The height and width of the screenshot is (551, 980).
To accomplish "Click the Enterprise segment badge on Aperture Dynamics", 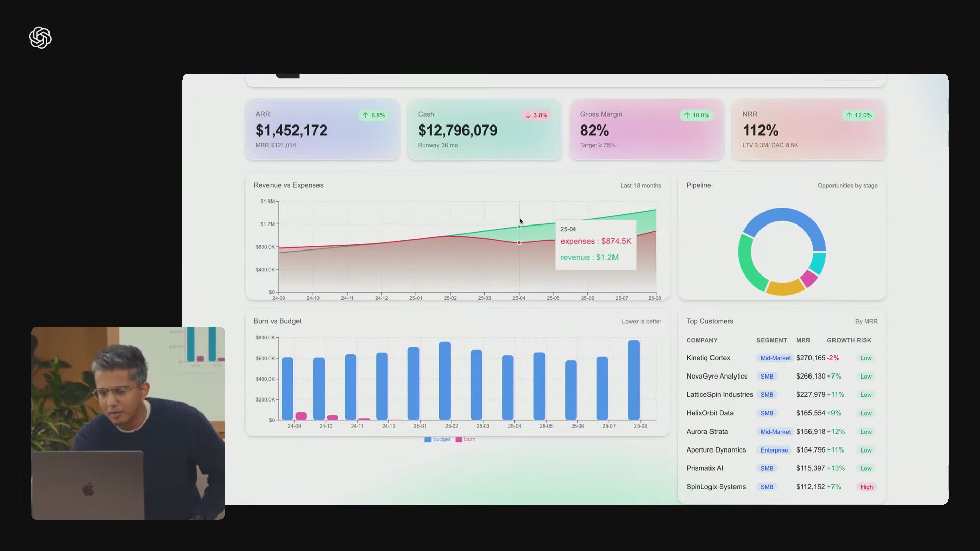I will coord(774,450).
